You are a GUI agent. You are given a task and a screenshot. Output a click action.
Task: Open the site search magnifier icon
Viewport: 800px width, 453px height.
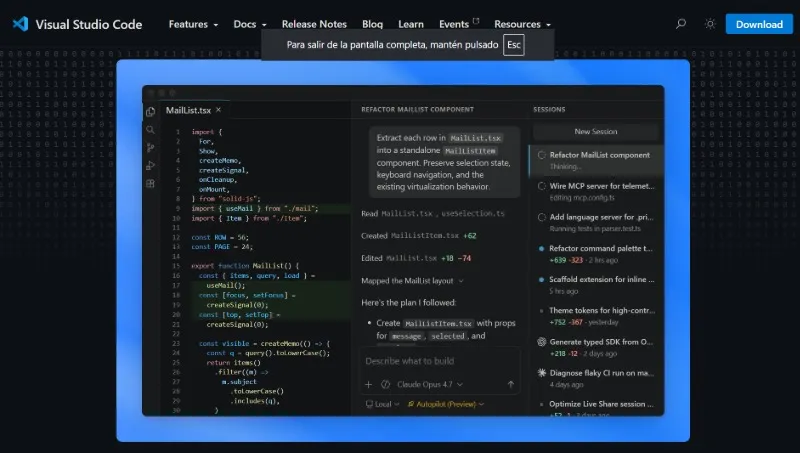click(x=681, y=23)
